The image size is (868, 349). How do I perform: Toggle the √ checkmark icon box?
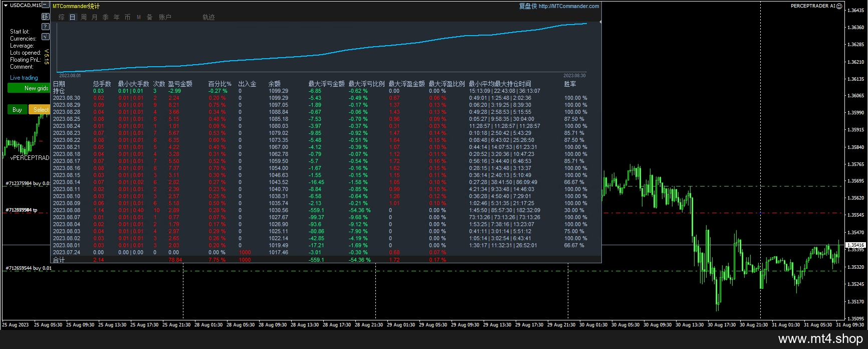[x=46, y=37]
